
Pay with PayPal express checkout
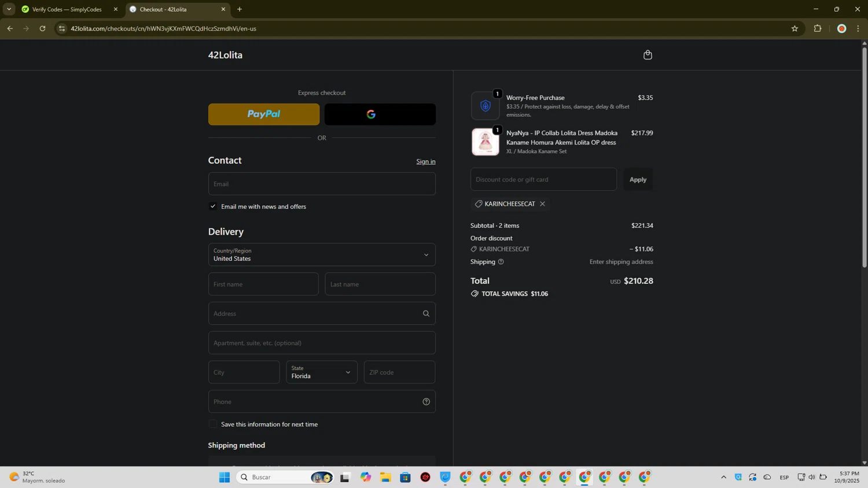[x=264, y=114]
